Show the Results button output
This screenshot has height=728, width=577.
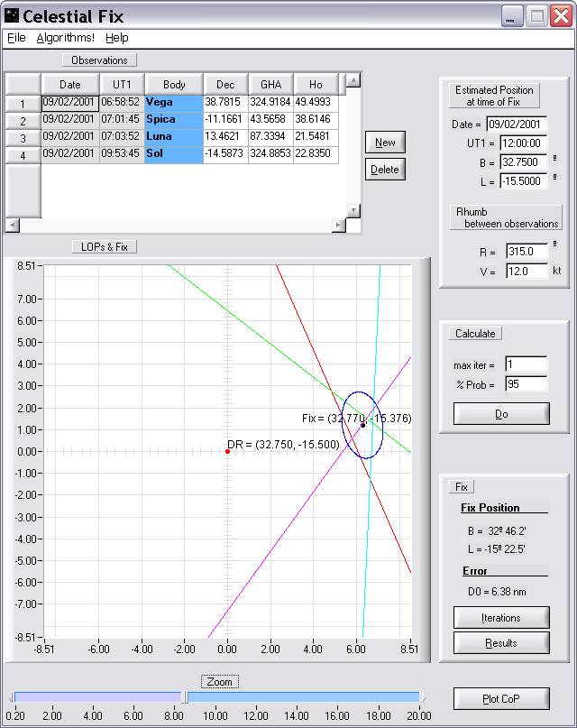coord(500,642)
